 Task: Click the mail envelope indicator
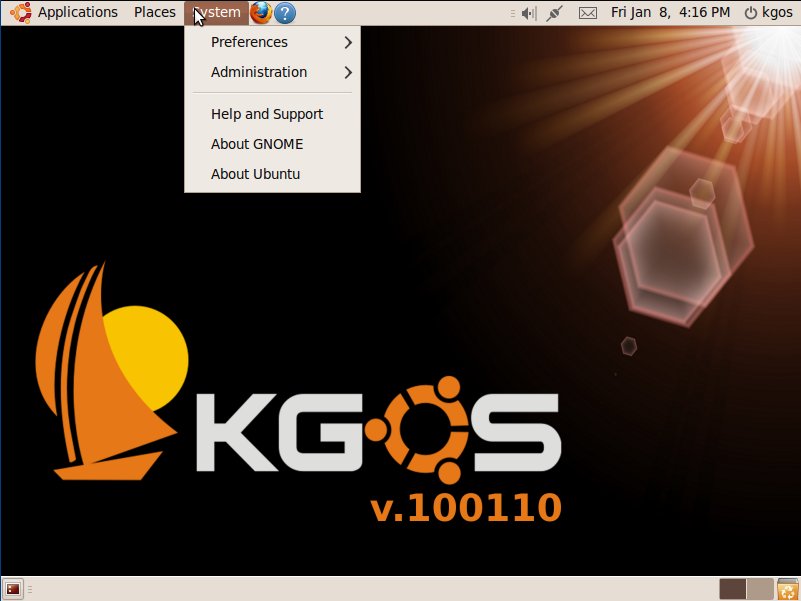pyautogui.click(x=588, y=13)
